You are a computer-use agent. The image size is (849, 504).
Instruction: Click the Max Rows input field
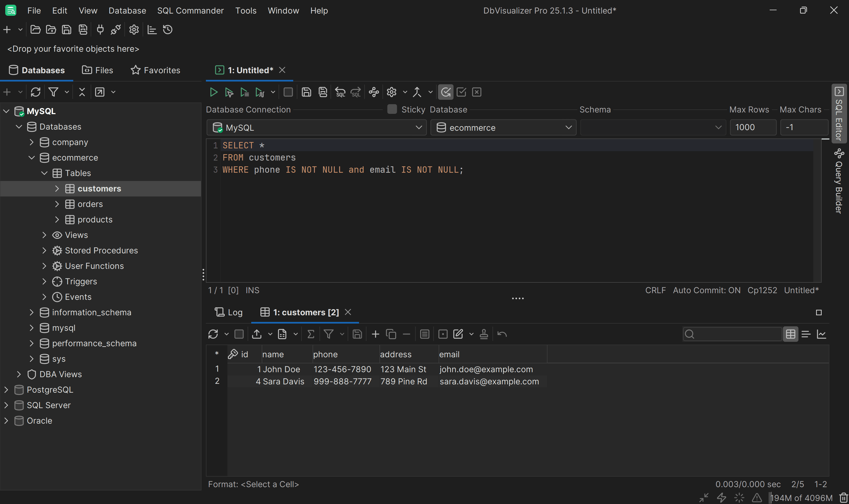coord(753,128)
